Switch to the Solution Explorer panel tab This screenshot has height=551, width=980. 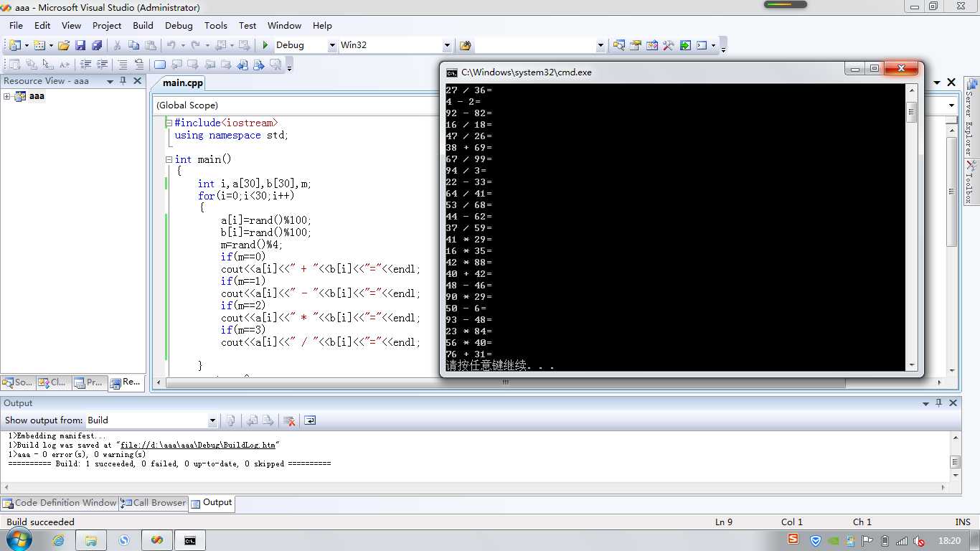pos(18,383)
